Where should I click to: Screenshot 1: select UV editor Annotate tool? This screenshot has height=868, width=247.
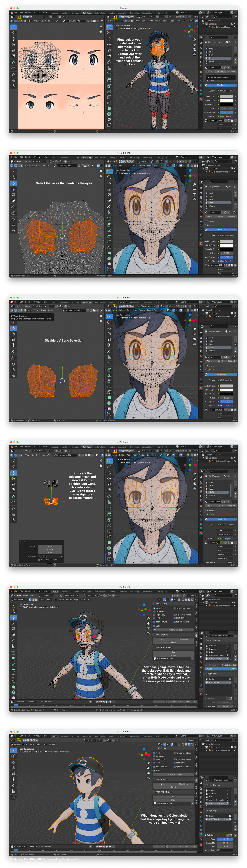14,62
